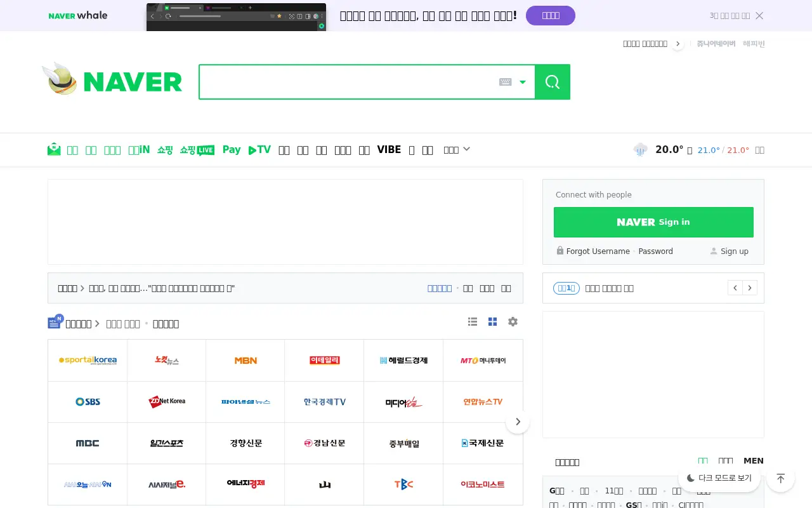Select the MEN shopping tab
The width and height of the screenshot is (812, 508).
click(x=754, y=461)
